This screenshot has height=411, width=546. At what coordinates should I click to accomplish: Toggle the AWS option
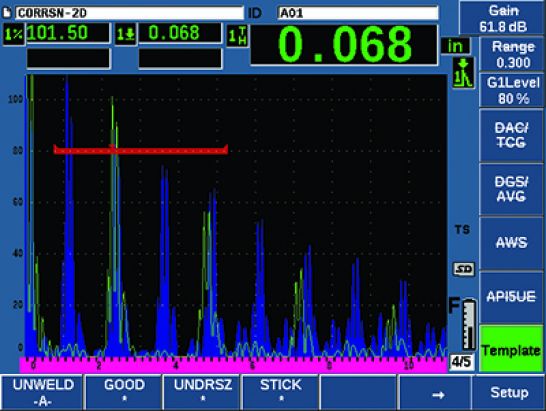[511, 243]
